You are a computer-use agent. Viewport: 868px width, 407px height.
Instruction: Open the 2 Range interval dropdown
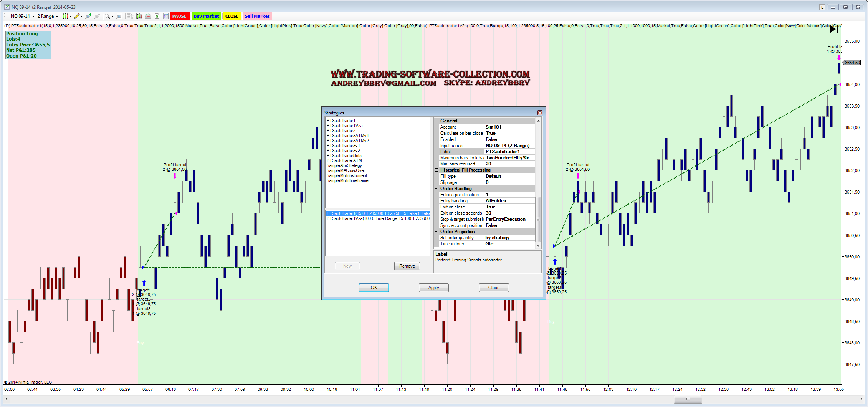(48, 16)
